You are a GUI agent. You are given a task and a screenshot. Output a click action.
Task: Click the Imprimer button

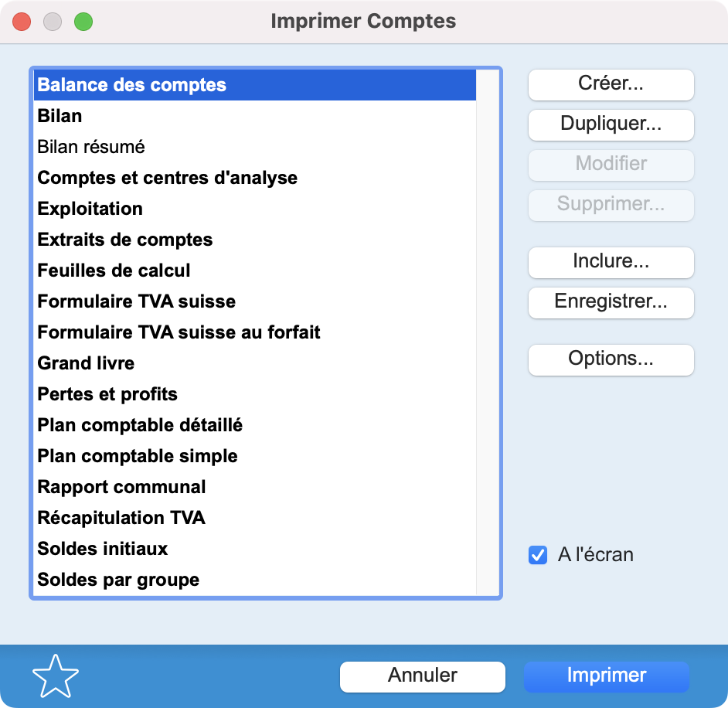pyautogui.click(x=607, y=676)
